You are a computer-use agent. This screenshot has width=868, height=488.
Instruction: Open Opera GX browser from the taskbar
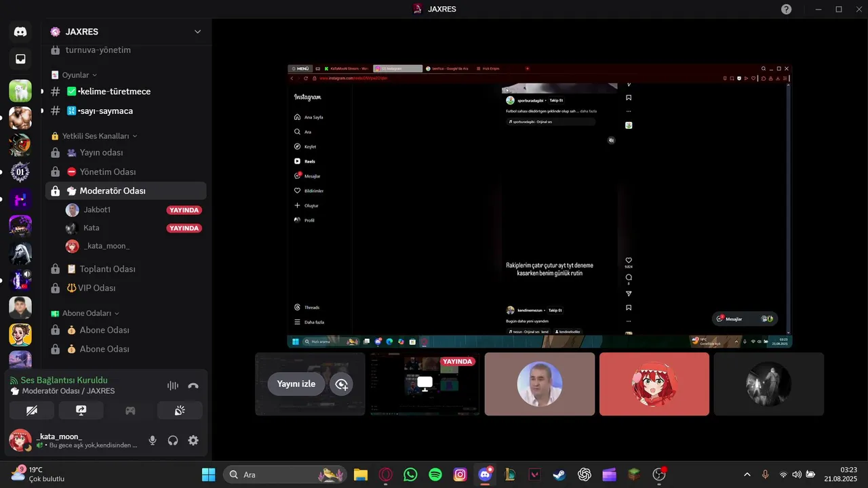(385, 474)
